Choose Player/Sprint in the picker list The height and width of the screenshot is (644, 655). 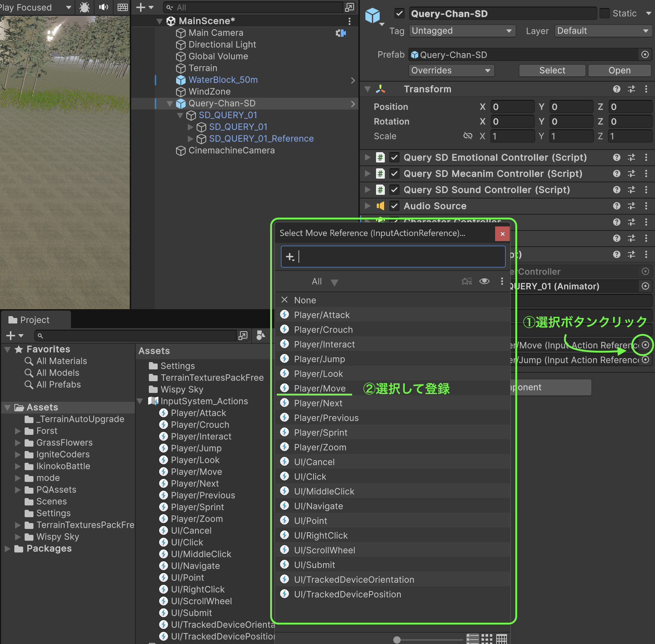393,432
